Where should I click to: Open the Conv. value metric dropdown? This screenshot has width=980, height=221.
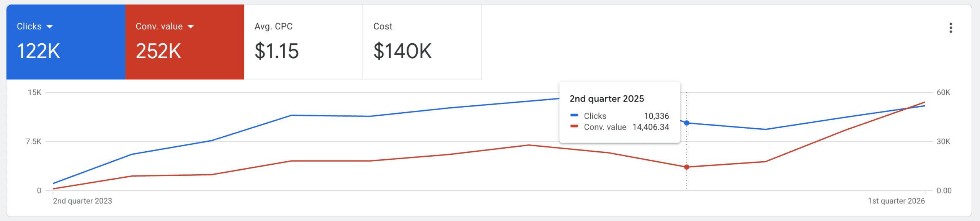click(x=191, y=26)
